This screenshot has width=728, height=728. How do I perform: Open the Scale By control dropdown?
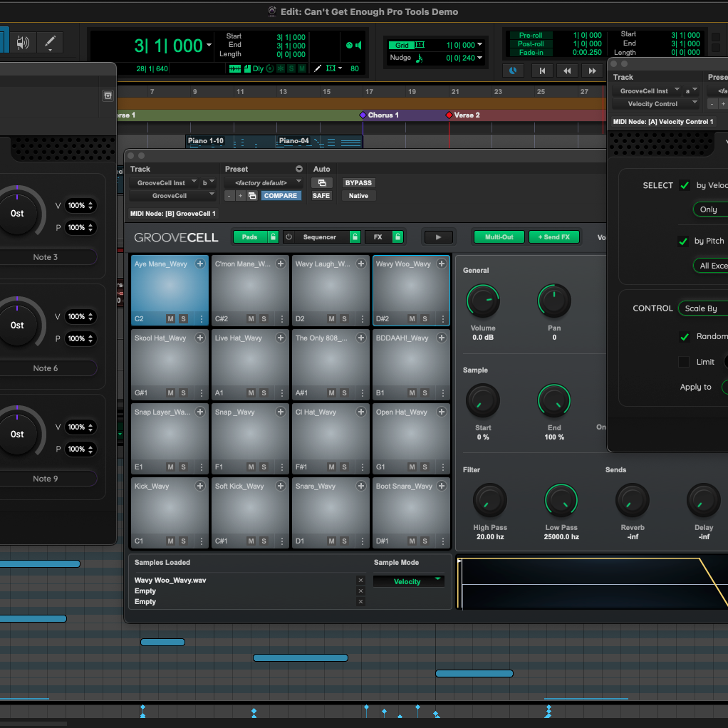pos(702,308)
